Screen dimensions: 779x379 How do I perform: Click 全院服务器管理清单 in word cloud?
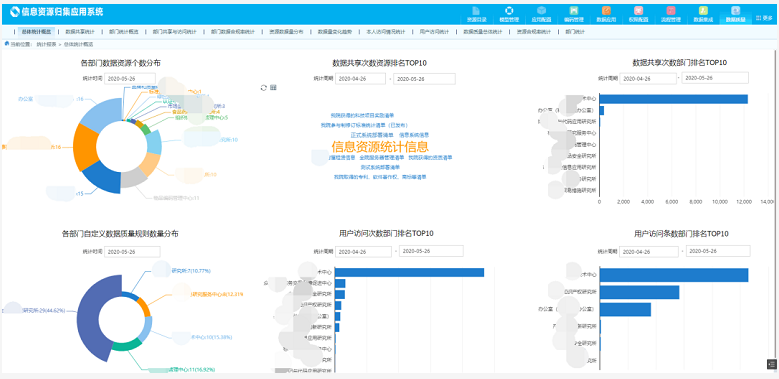(x=381, y=157)
